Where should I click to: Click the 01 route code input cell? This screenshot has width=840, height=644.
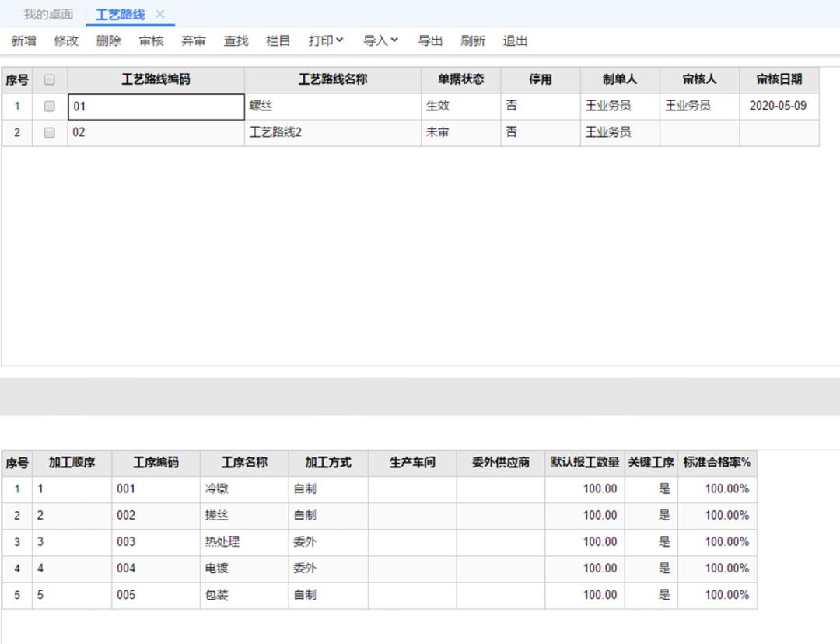[x=156, y=107]
